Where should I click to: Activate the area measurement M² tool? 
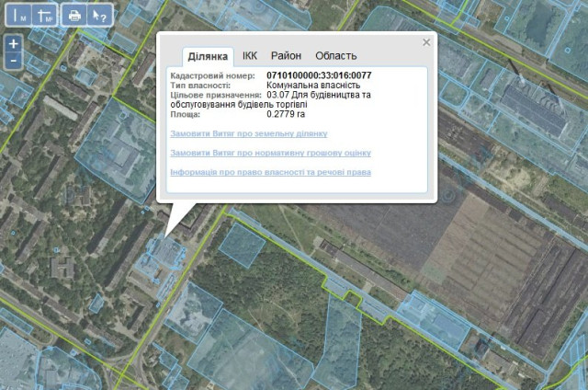pos(43,15)
